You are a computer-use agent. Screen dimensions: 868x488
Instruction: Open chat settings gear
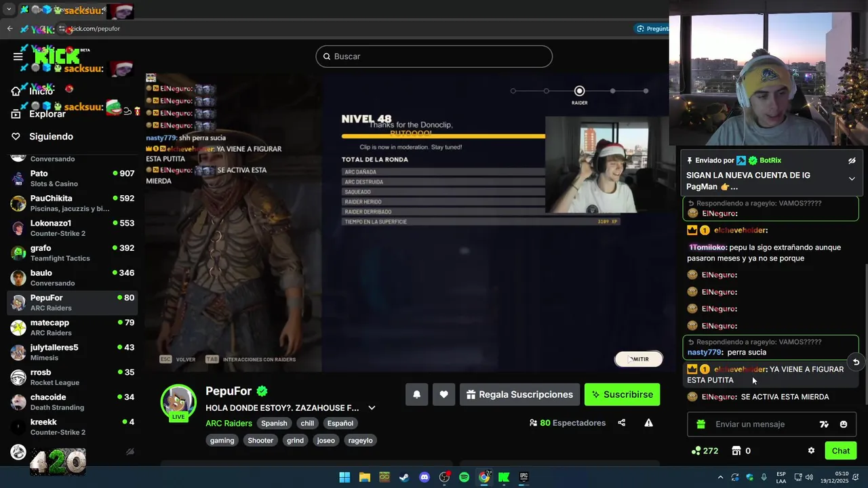click(811, 451)
